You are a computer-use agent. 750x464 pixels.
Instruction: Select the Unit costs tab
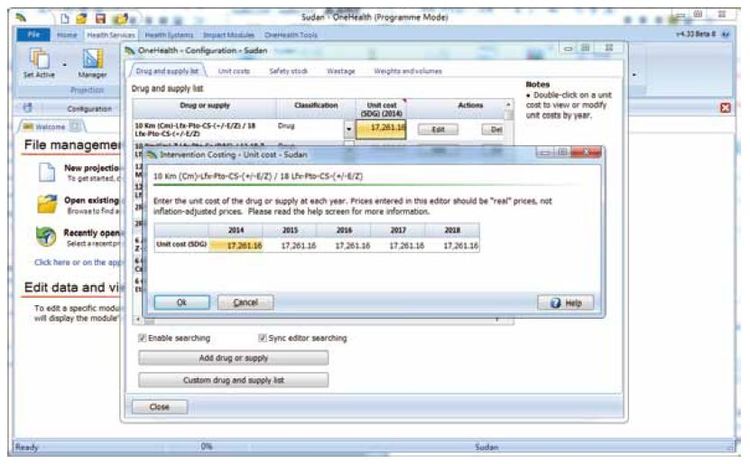coord(234,71)
